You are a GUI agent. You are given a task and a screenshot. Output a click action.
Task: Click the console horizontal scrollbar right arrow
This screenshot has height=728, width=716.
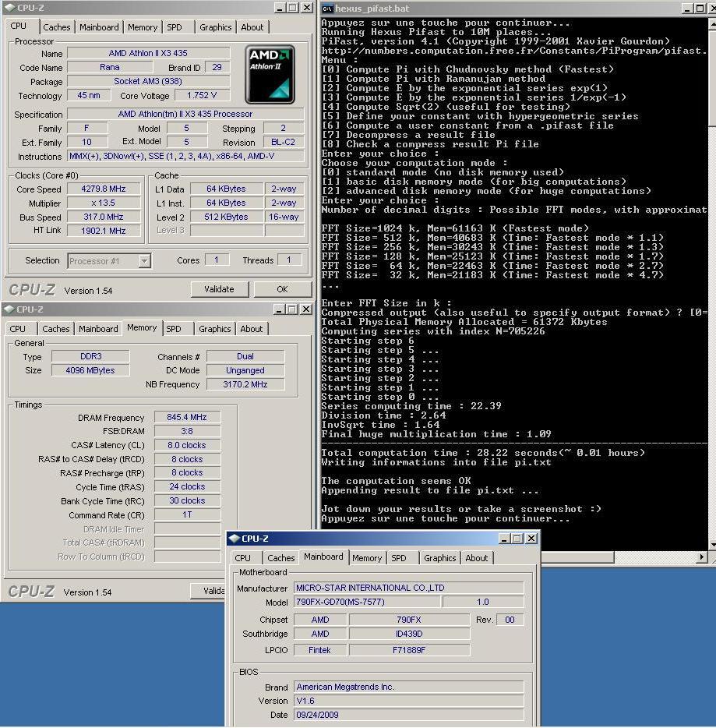702,557
